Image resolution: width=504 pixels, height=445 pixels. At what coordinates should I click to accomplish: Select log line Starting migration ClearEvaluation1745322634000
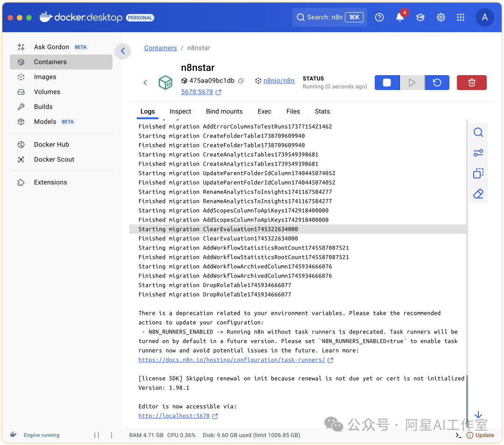(298, 229)
